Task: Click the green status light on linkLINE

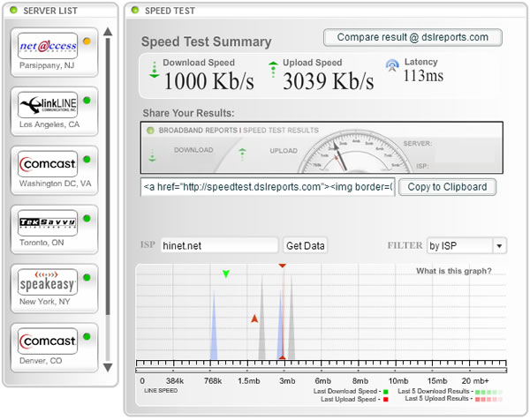Action: pos(87,101)
